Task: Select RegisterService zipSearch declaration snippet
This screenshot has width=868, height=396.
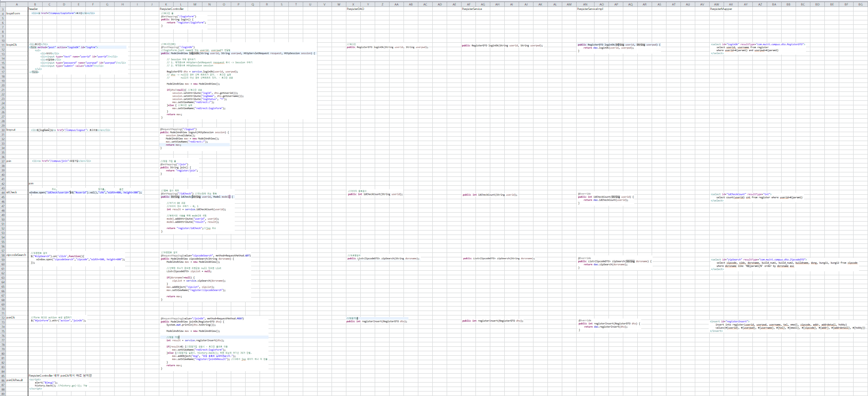Action: (x=499, y=258)
